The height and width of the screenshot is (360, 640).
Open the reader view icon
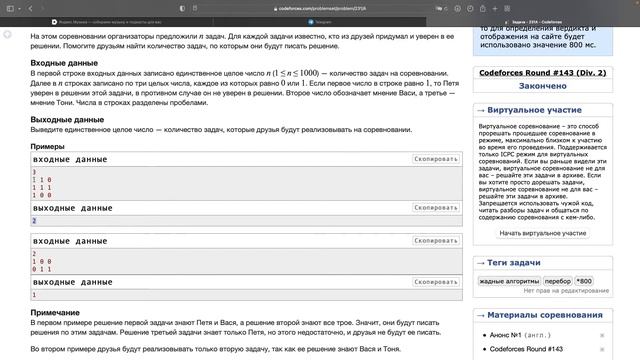[x=195, y=8]
